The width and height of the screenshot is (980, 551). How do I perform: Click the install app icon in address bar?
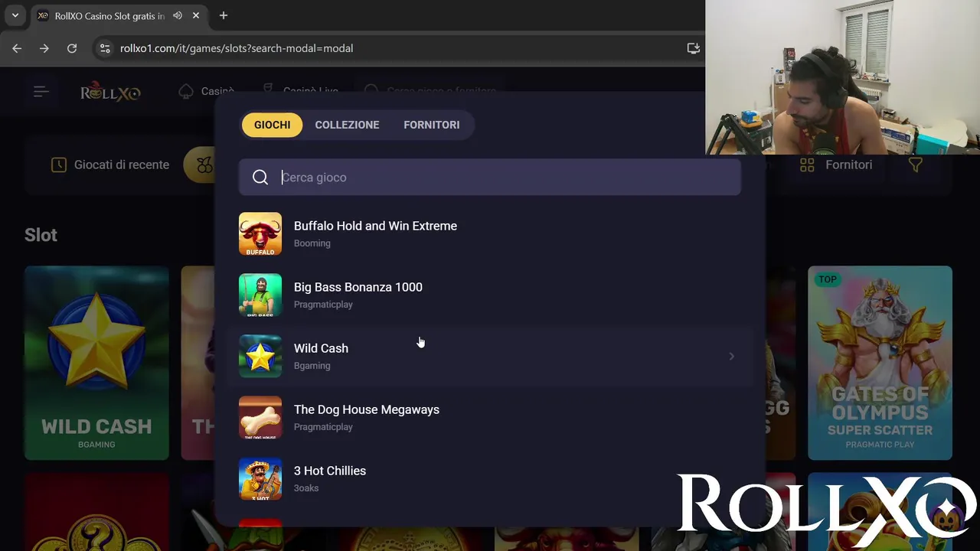pos(693,48)
